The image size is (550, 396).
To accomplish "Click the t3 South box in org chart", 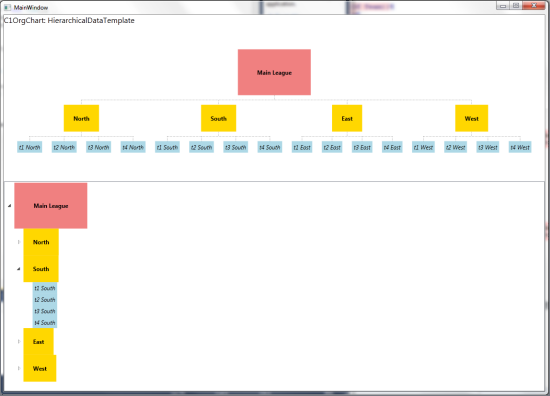I will [x=235, y=147].
